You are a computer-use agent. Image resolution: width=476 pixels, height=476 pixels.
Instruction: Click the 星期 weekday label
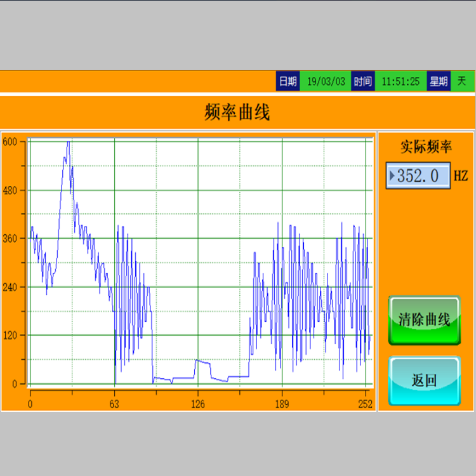[x=439, y=81]
